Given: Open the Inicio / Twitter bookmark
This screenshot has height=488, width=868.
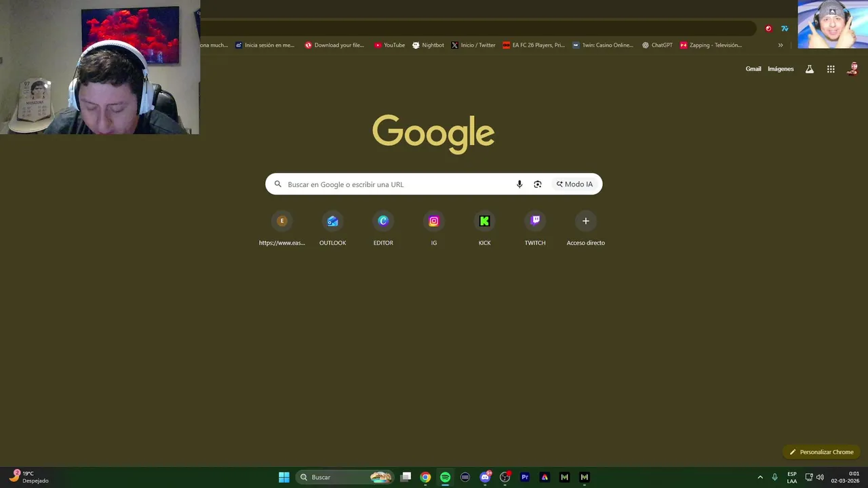Looking at the screenshot, I should pyautogui.click(x=473, y=45).
